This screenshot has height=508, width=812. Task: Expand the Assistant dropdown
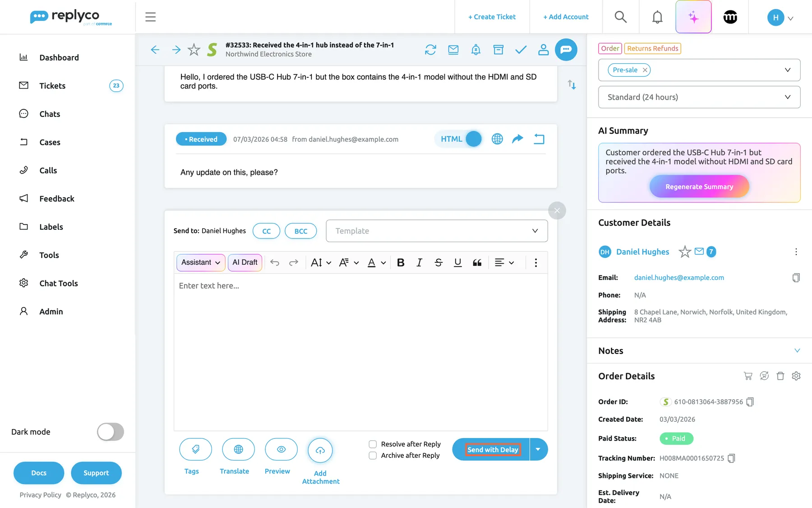[x=201, y=262]
